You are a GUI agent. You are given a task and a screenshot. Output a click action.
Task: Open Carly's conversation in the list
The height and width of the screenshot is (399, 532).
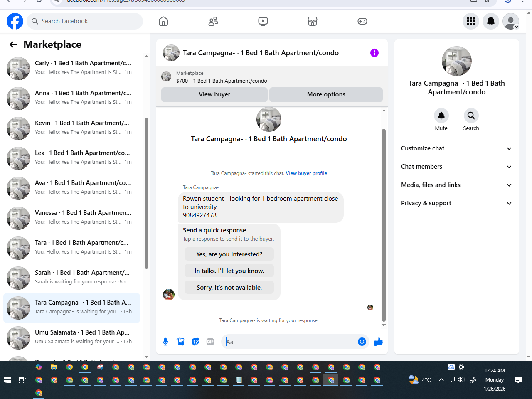pos(71,69)
